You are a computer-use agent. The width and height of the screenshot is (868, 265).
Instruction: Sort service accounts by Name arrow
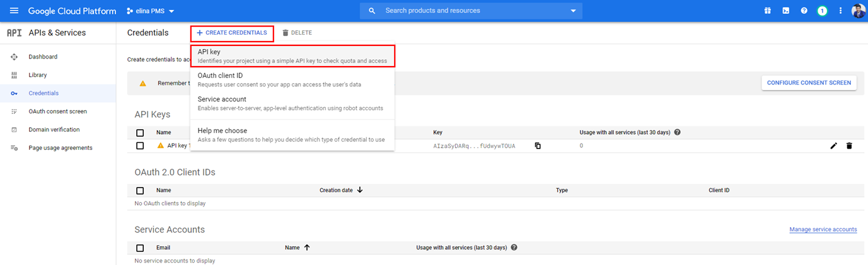(307, 247)
